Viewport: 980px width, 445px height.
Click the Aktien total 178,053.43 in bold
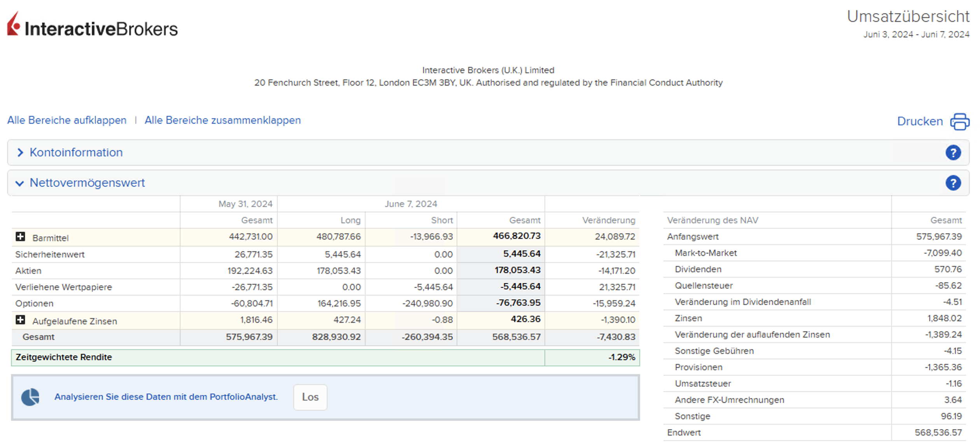[x=518, y=270]
